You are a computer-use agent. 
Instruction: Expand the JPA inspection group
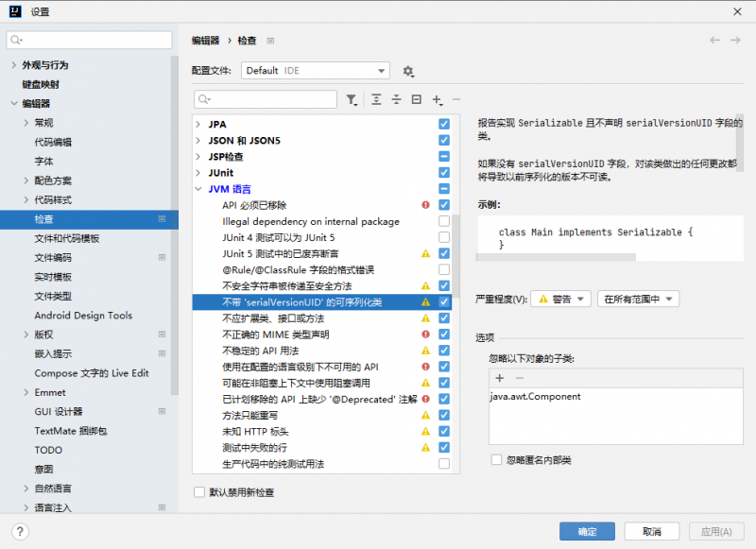tap(198, 125)
